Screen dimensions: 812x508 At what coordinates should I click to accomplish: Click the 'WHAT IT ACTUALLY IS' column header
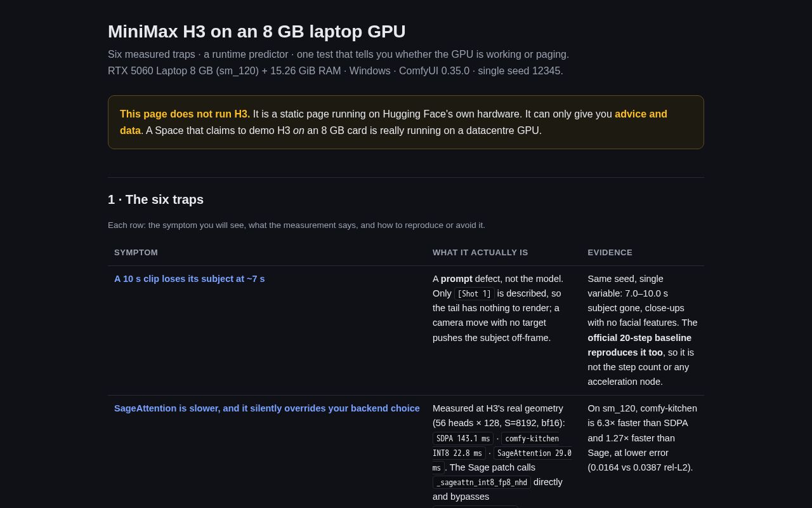click(480, 253)
